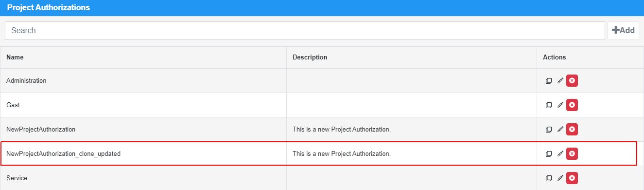Select the NewProjectAuthorization_clone_updated name cell
The height and width of the screenshot is (190, 644).
pos(143,153)
